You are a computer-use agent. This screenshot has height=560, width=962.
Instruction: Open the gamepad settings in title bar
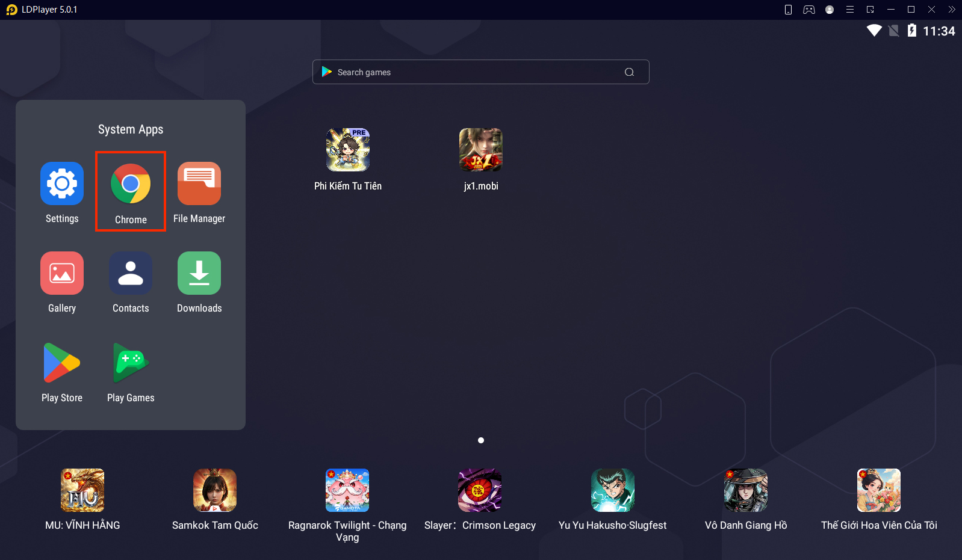(809, 10)
